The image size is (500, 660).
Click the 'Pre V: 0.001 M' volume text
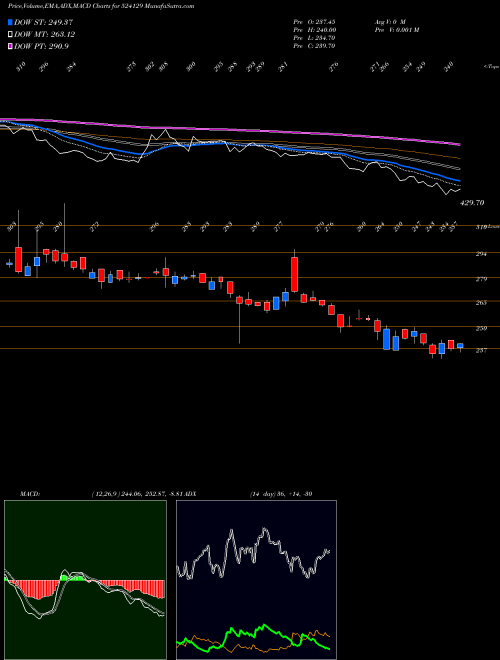tap(396, 30)
